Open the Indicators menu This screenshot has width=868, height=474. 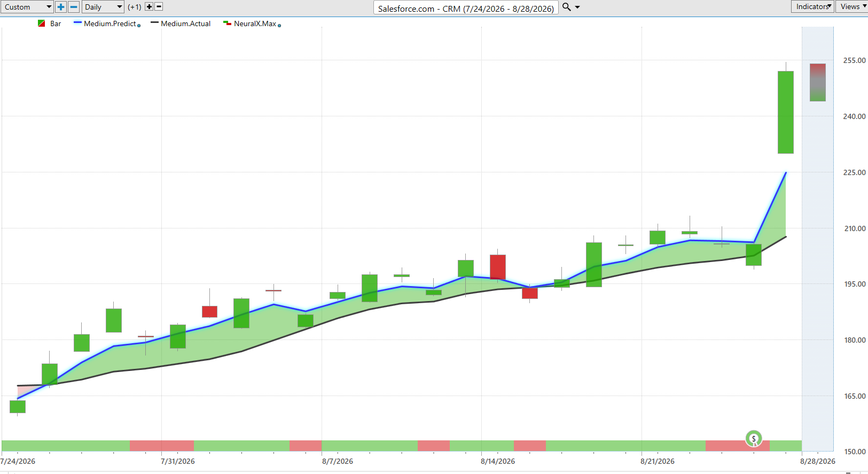812,6
